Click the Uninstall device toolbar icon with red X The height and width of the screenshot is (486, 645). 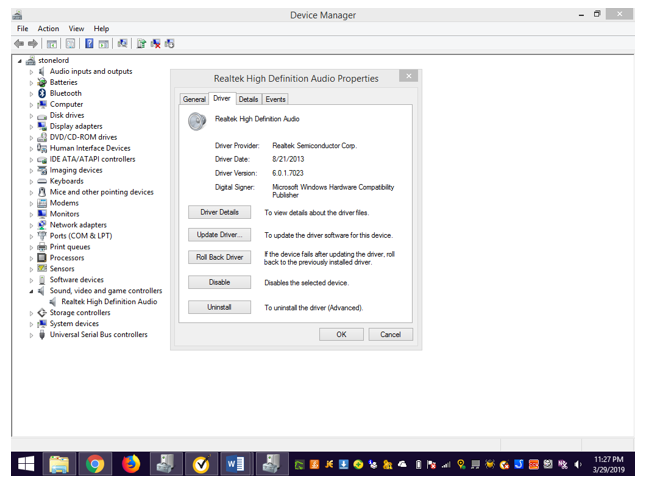(155, 44)
